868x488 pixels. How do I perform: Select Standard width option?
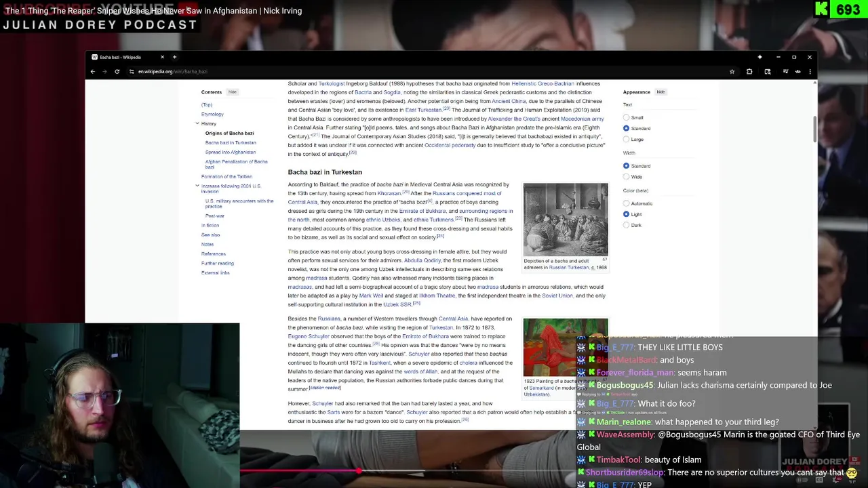[x=627, y=165]
